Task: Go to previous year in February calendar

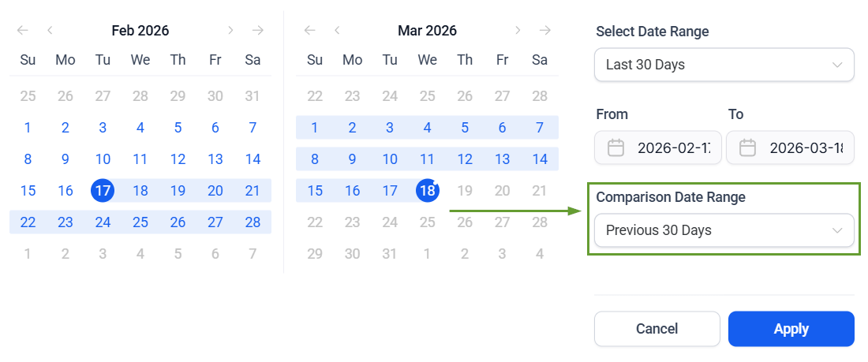Action: [x=23, y=31]
